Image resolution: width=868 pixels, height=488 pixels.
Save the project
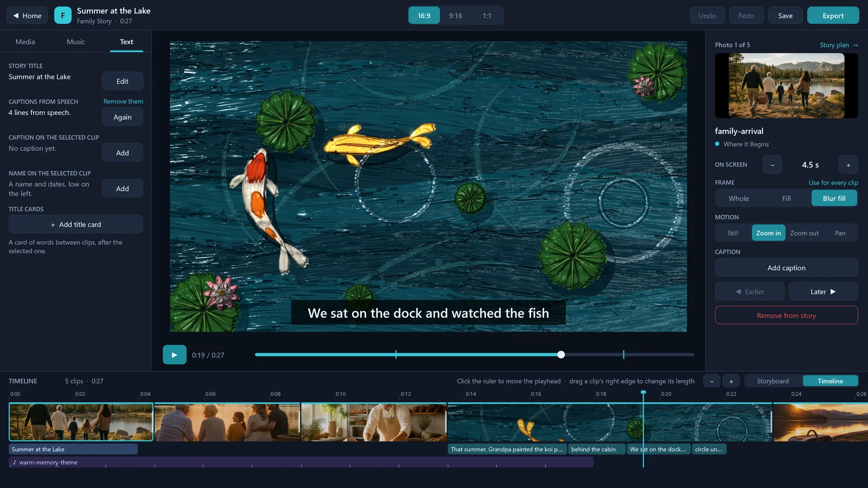point(785,15)
